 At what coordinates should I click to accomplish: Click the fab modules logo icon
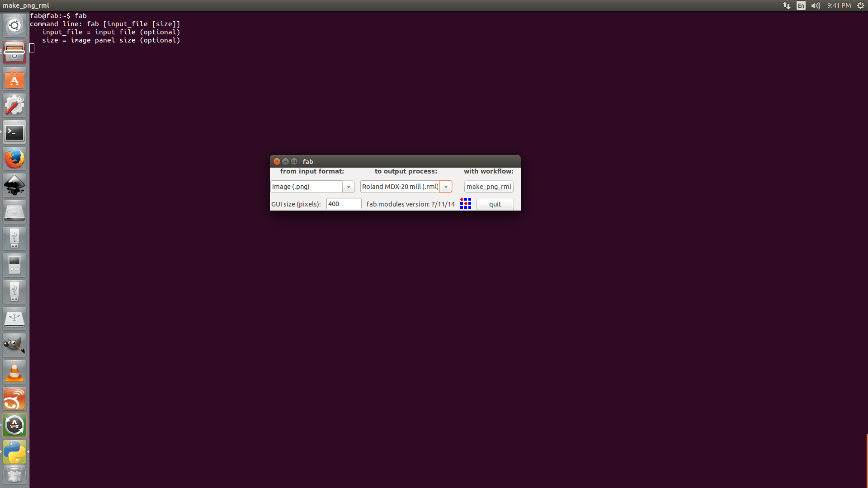point(465,203)
